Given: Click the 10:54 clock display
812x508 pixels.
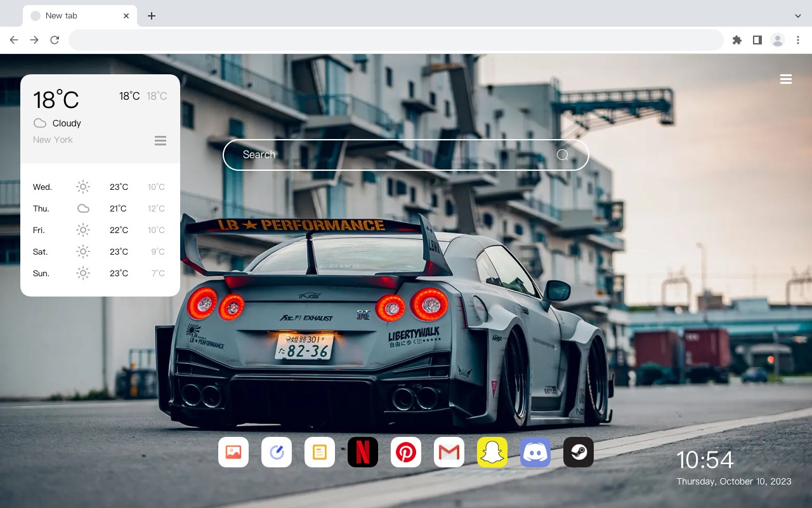Looking at the screenshot, I should [705, 460].
